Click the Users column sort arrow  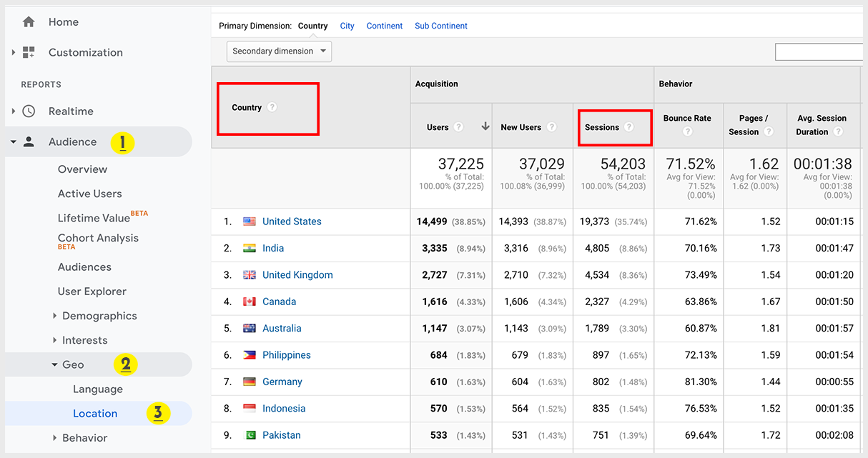[485, 126]
